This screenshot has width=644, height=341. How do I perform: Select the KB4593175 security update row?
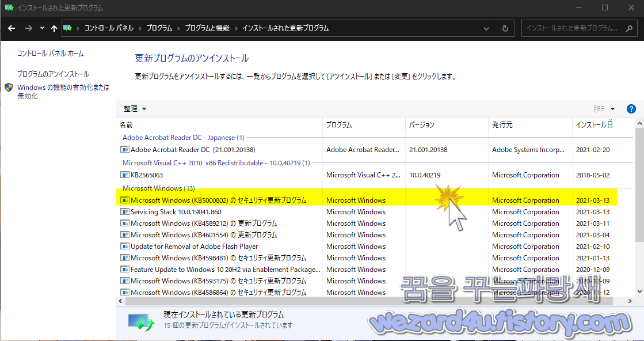click(367, 281)
